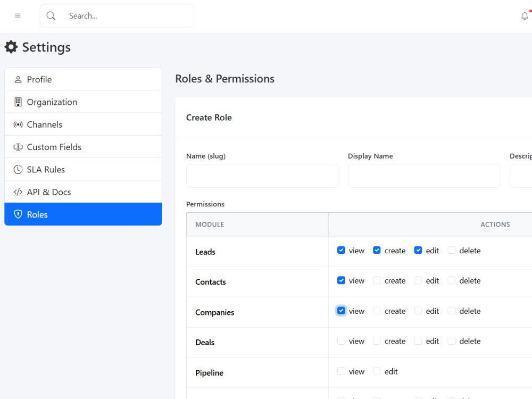Click the API & Docs code icon

pyautogui.click(x=18, y=192)
